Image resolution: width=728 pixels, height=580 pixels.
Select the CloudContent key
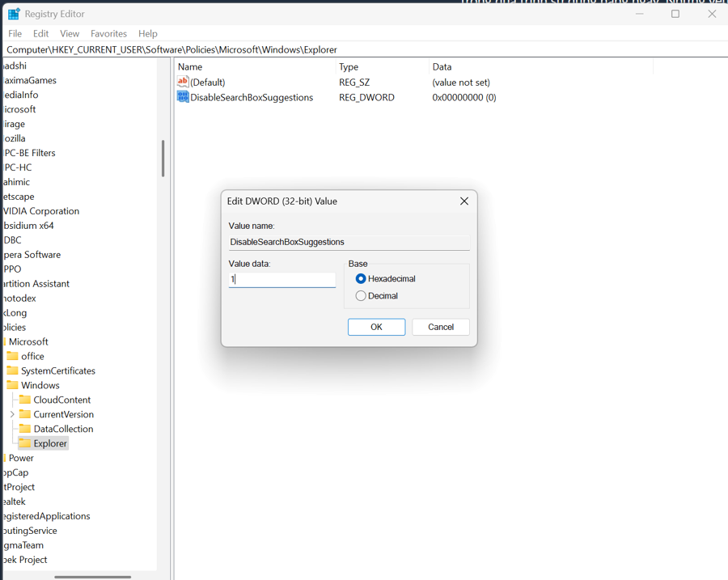pyautogui.click(x=62, y=400)
